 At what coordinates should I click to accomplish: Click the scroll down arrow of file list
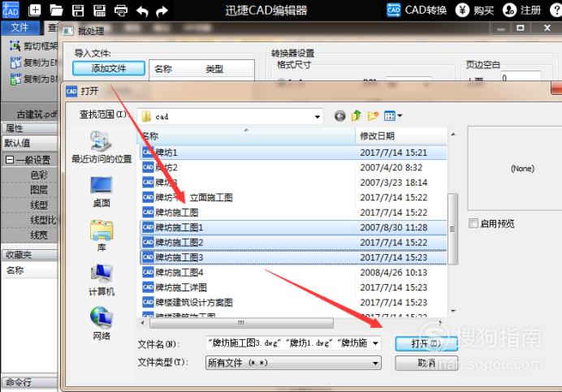pyautogui.click(x=453, y=311)
